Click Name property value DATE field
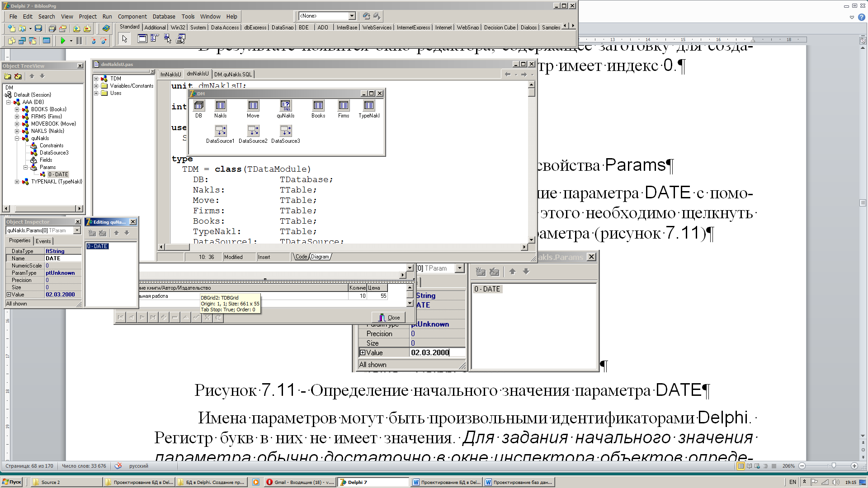Screen dimensions: 868x488 (63, 258)
